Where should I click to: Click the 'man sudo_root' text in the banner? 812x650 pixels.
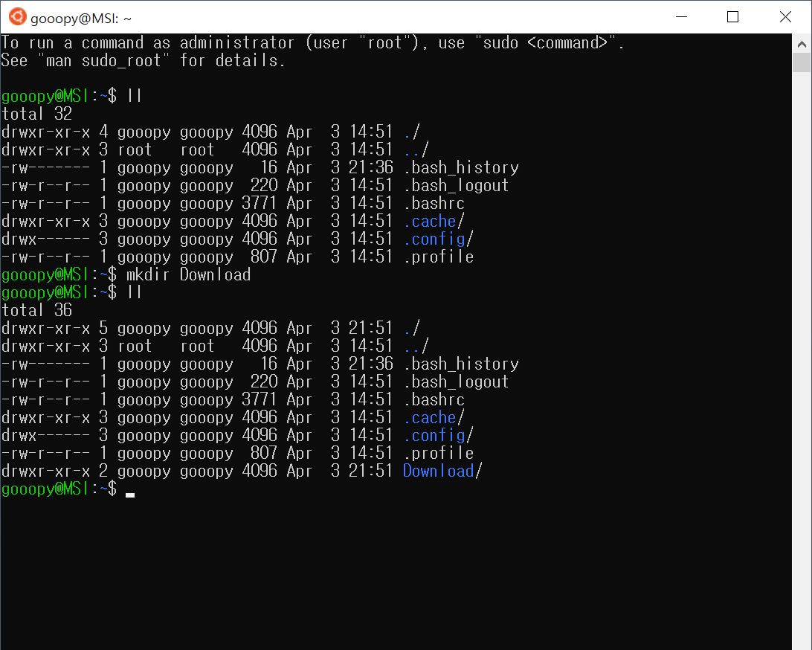[103, 60]
